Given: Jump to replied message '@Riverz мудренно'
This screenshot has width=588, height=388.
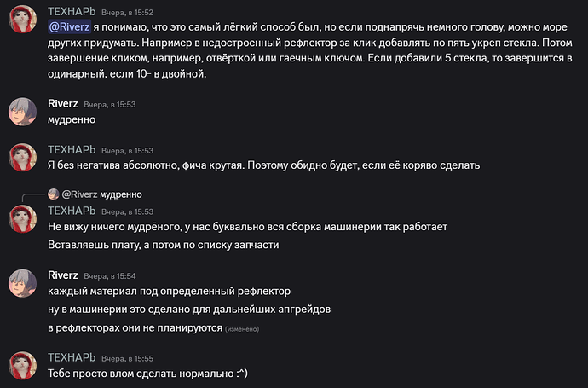Looking at the screenshot, I should [x=101, y=194].
